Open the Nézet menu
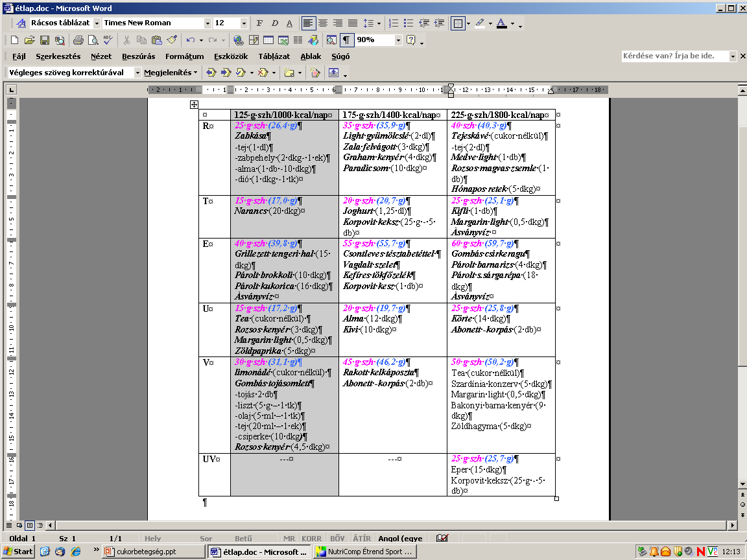747x560 pixels. point(101,56)
